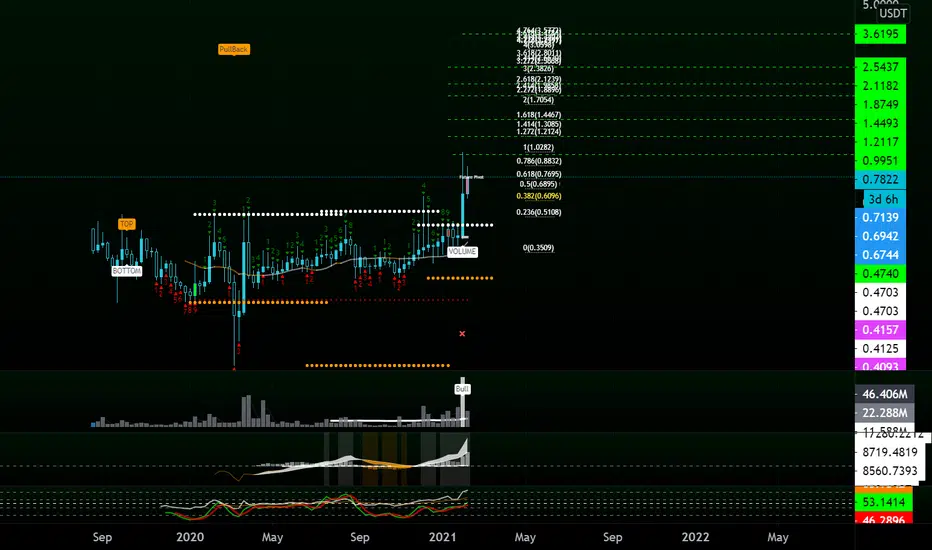Click the 2.1182 price axis label
The height and width of the screenshot is (550, 932).
pyautogui.click(x=880, y=86)
